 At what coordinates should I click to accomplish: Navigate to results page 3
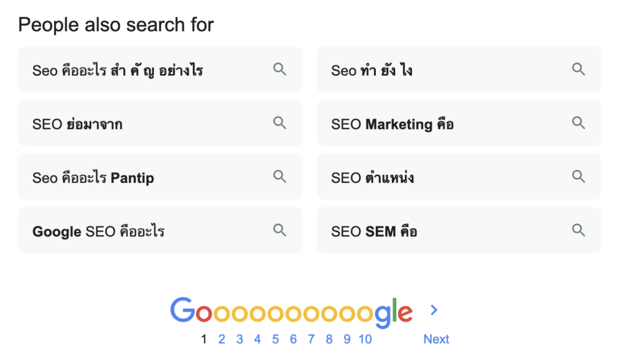tap(240, 339)
